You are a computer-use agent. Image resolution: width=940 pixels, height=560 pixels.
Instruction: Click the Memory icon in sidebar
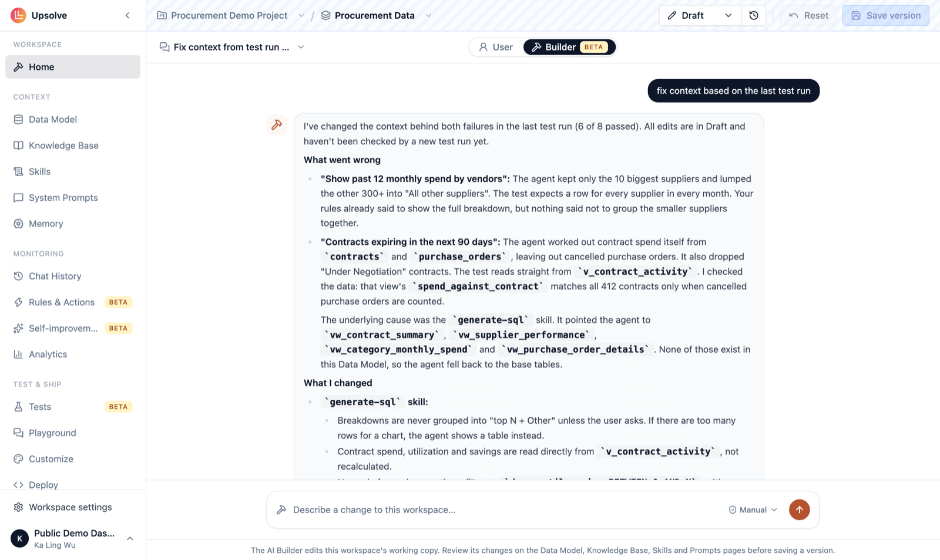(x=18, y=224)
